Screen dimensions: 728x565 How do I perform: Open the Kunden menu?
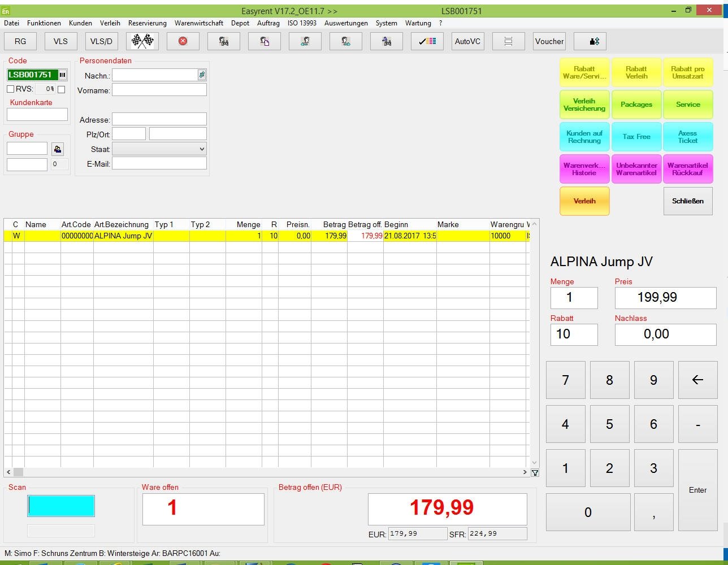(x=80, y=23)
